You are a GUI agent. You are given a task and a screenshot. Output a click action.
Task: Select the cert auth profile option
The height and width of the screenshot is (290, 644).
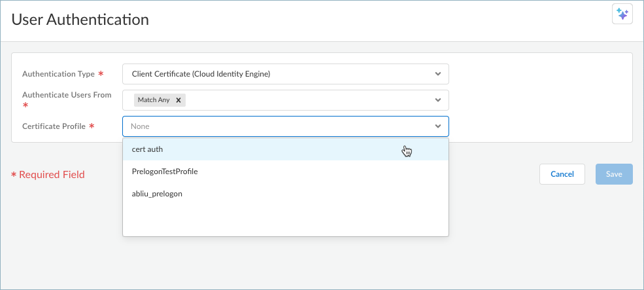[148, 149]
